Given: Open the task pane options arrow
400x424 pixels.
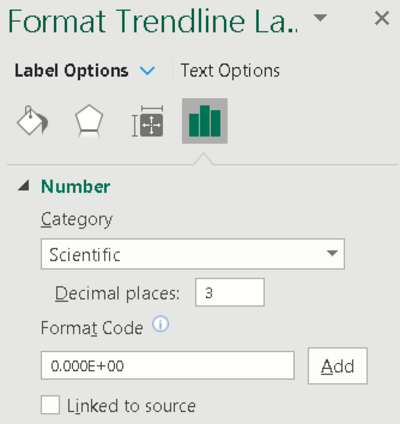Looking at the screenshot, I should 320,18.
